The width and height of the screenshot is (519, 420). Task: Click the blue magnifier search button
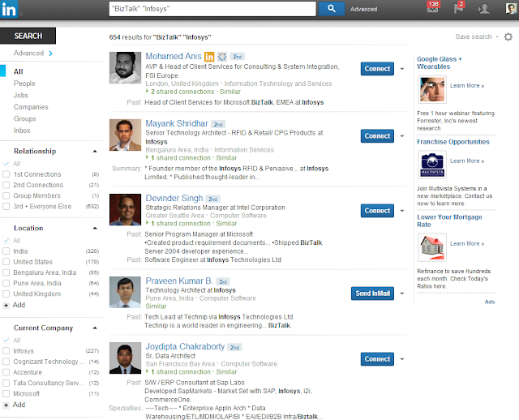point(332,9)
